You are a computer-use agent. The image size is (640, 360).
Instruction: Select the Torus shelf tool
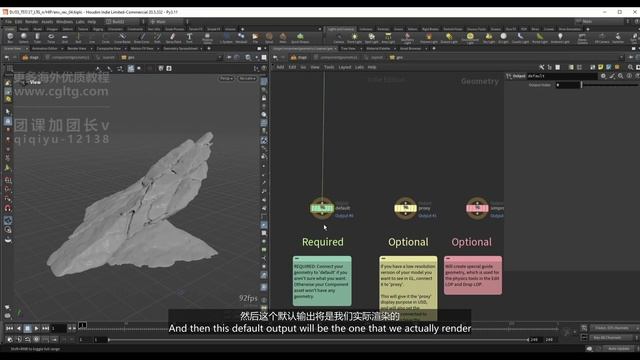pyautogui.click(x=51, y=38)
